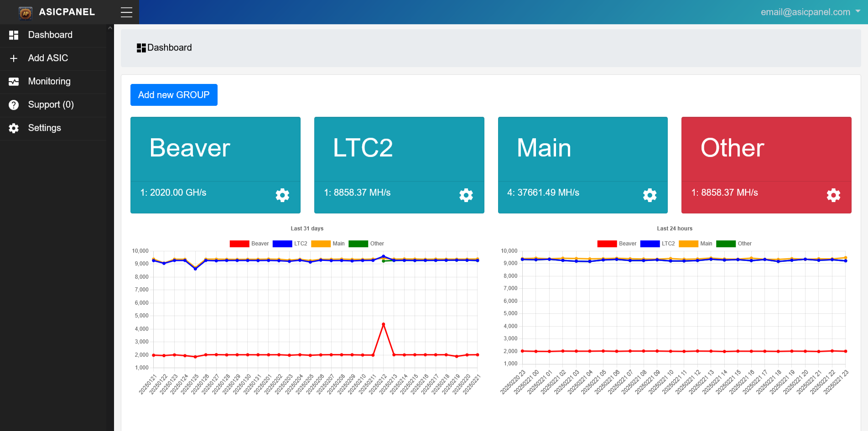Screen dimensions: 868x431
Task: Click the Settings gear in the sidebar
Action: click(x=13, y=128)
